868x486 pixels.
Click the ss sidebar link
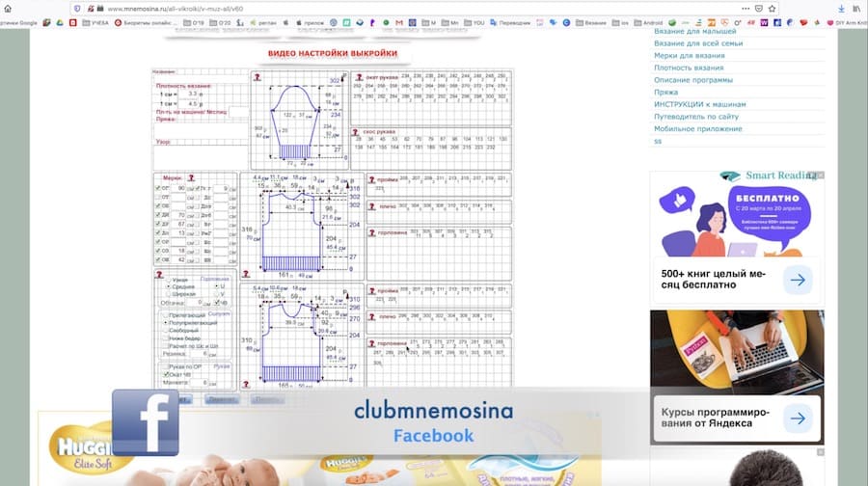658,141
